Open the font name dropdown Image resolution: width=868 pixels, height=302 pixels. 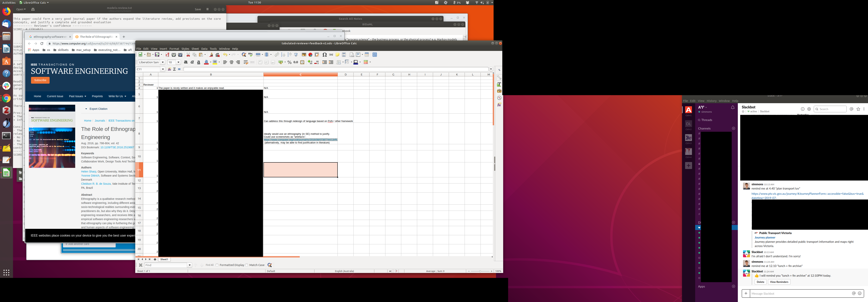coord(163,62)
